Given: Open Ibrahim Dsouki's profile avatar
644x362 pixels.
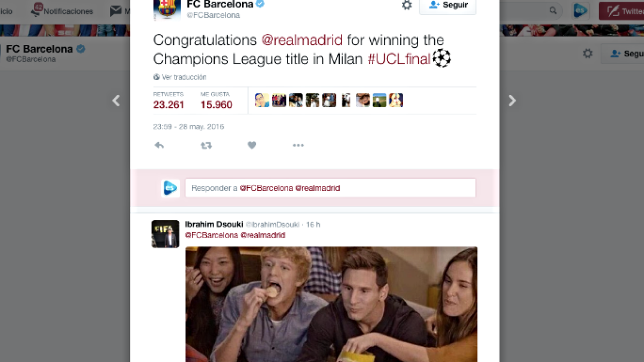Looking at the screenshot, I should pos(165,234).
